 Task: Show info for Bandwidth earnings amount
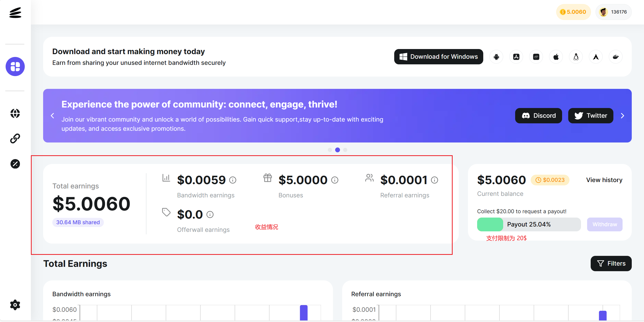click(233, 180)
